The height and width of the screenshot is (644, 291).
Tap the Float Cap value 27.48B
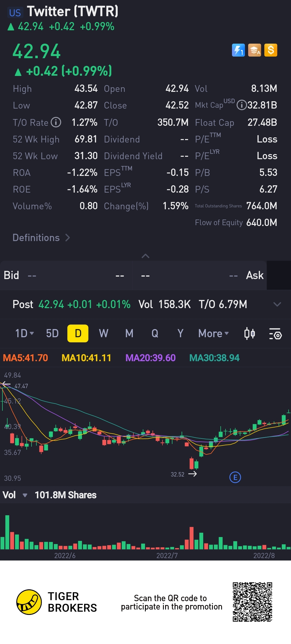pyautogui.click(x=262, y=122)
